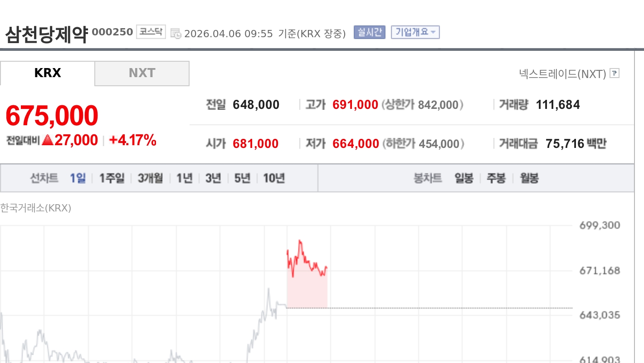
Task: Show the 3개월 line chart
Action: coord(150,178)
